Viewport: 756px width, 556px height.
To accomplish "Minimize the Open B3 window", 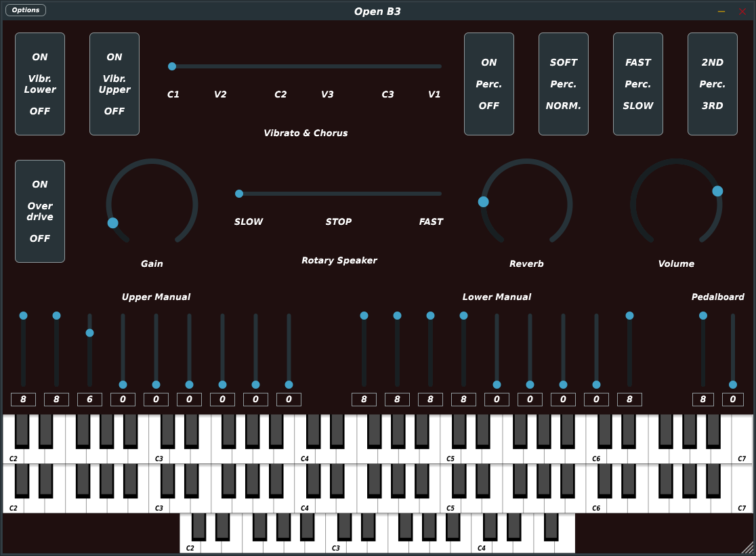I will point(721,12).
